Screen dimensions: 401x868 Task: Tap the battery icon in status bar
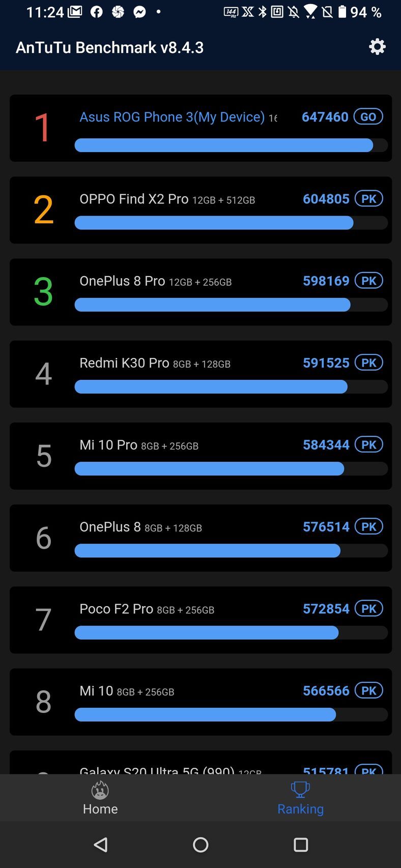point(343,12)
